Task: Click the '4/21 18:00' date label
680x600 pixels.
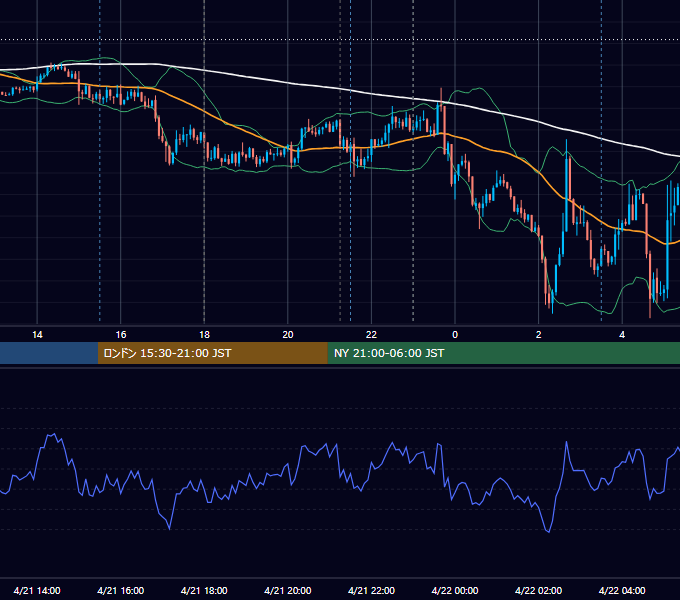Action: click(x=204, y=590)
